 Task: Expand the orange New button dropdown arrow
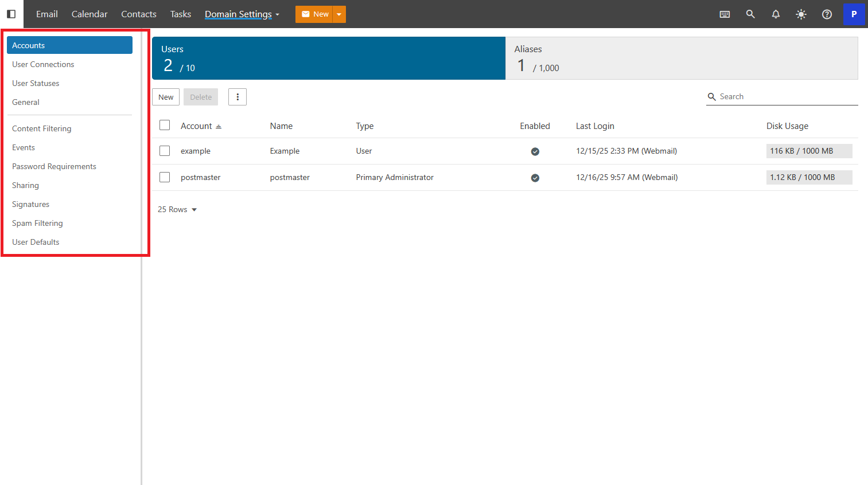(x=339, y=14)
